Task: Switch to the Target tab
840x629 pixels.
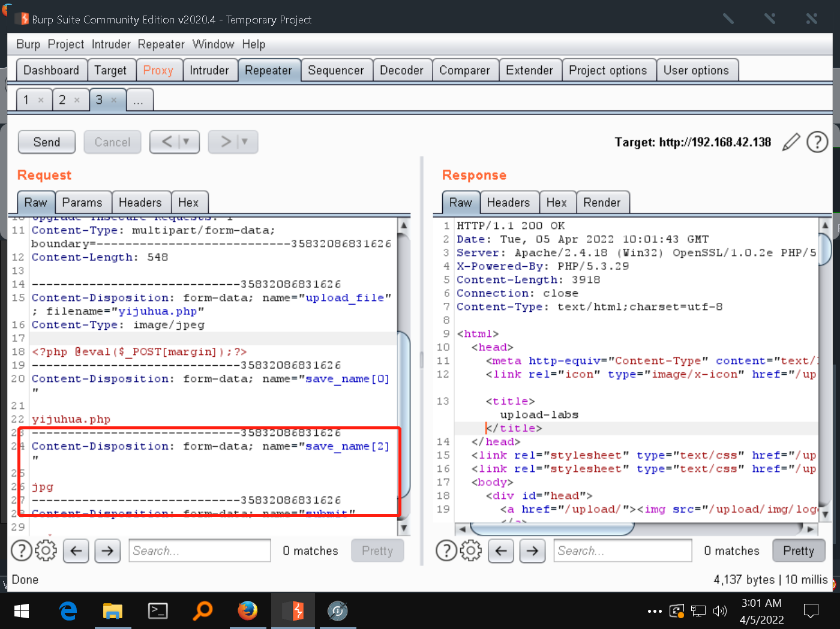Action: (x=110, y=70)
